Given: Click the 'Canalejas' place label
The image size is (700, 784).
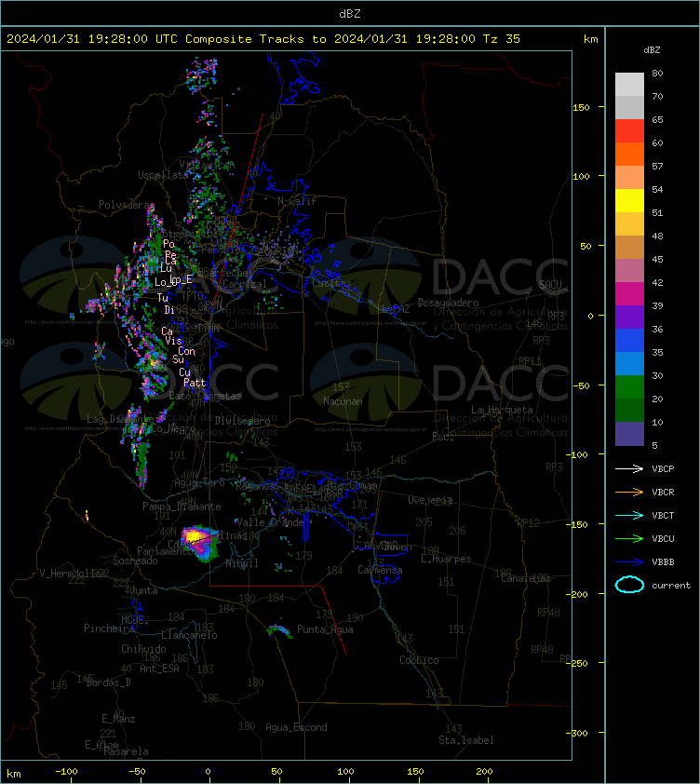Looking at the screenshot, I should 525,578.
